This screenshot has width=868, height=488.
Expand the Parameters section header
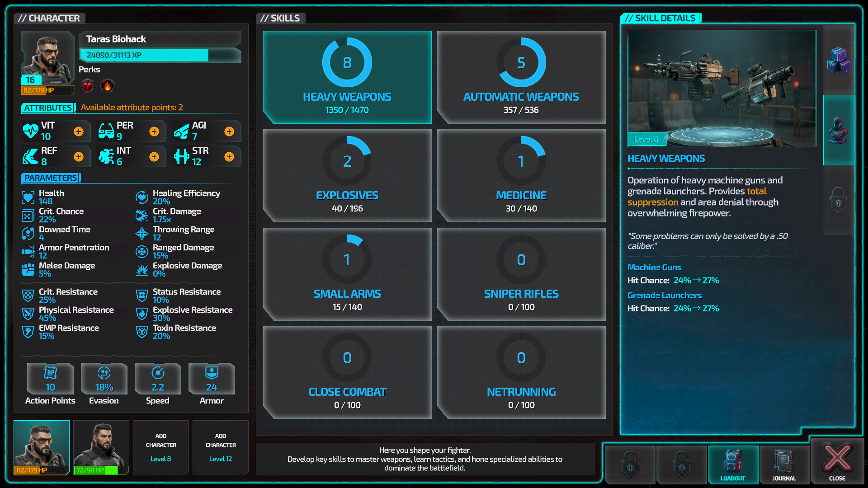[50, 178]
